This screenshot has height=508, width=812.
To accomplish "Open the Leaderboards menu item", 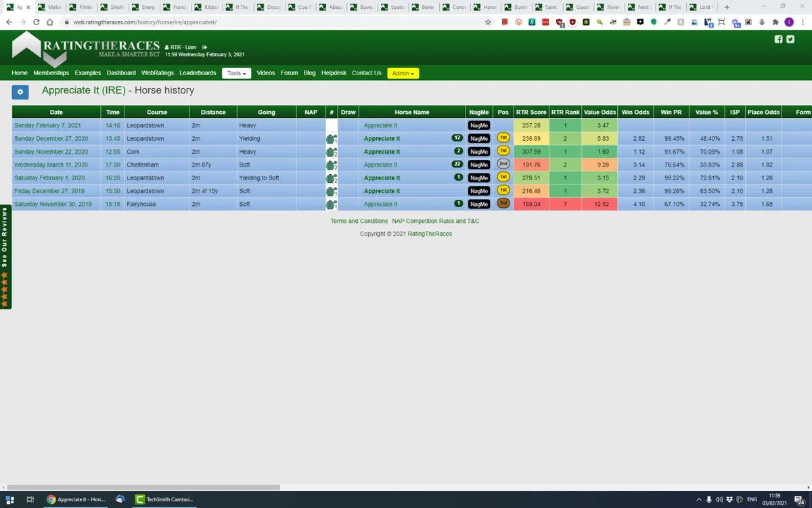I will [198, 73].
